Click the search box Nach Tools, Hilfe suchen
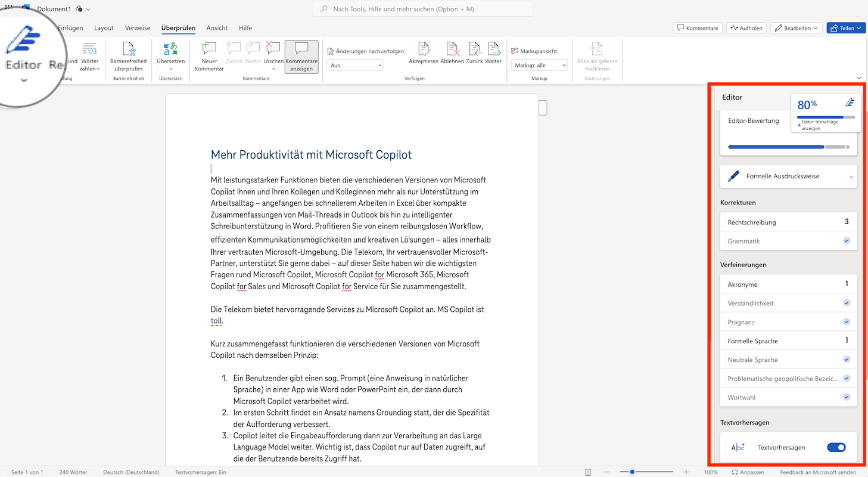 [x=422, y=9]
